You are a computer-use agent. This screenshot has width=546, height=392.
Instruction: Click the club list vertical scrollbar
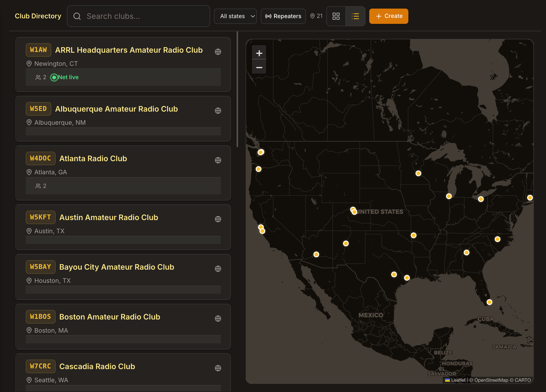[237, 89]
